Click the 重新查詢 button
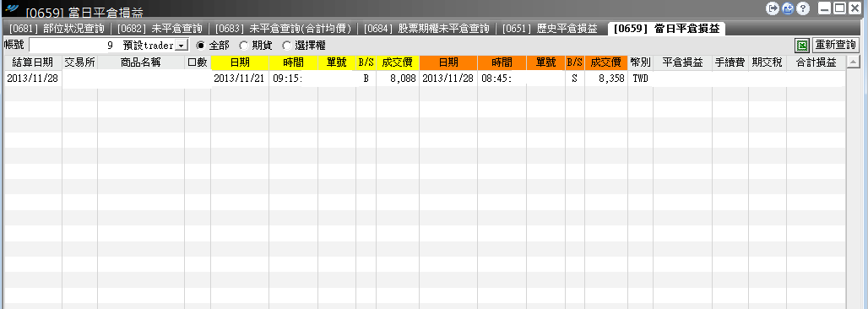Image resolution: width=868 pixels, height=309 pixels. pyautogui.click(x=835, y=46)
